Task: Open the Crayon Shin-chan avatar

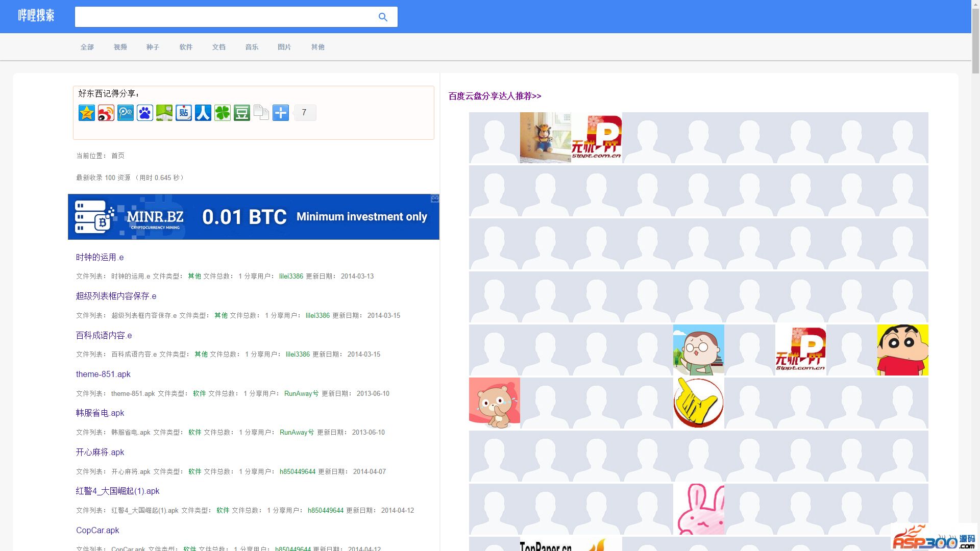Action: (903, 350)
